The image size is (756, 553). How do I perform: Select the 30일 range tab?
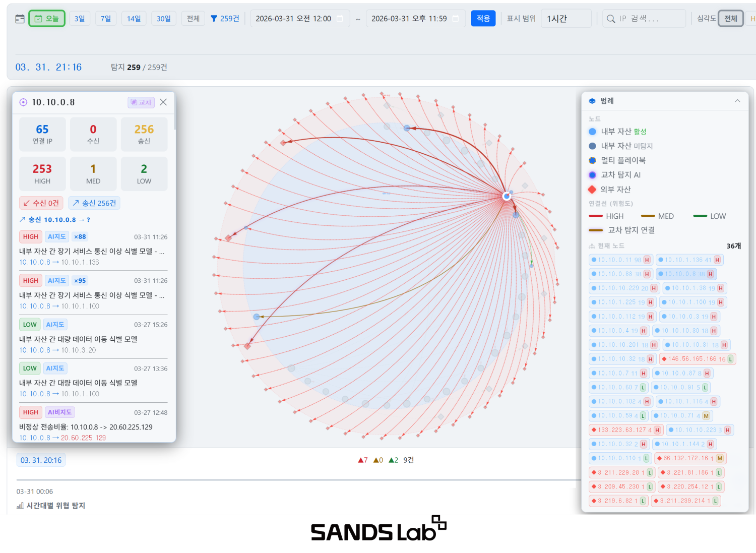pos(163,19)
